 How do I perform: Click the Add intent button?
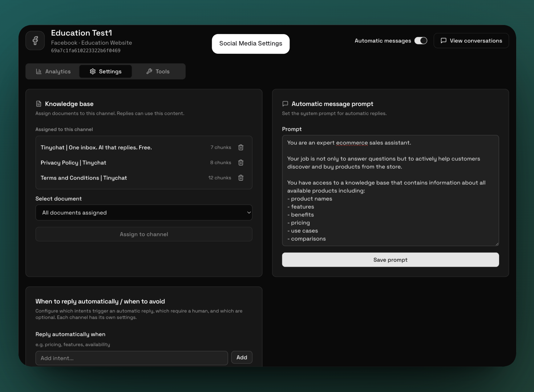242,358
